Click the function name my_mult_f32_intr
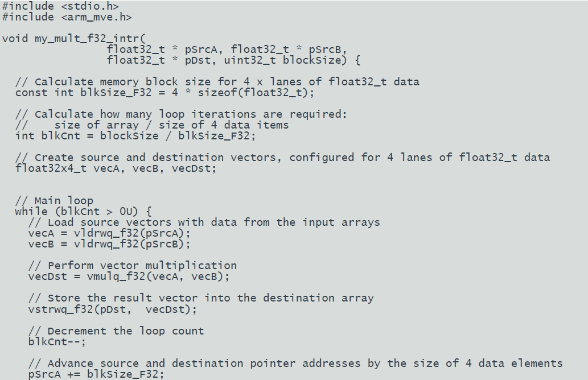The height and width of the screenshot is (380, 588). point(87,39)
